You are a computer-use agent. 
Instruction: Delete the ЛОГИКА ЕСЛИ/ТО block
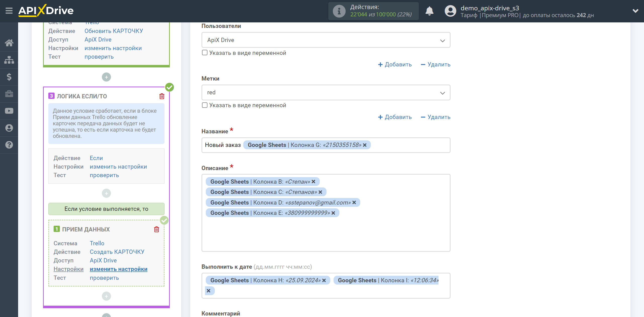click(162, 96)
